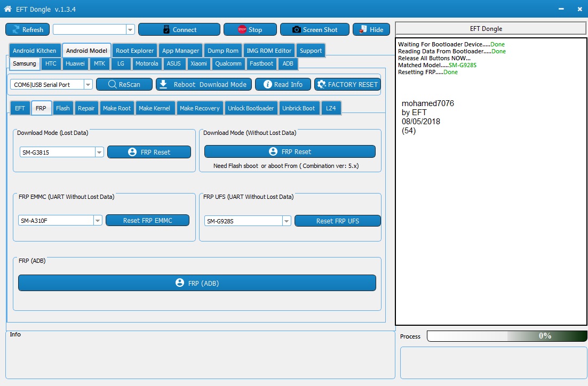Select the Android Model tab
The width and height of the screenshot is (588, 386).
coord(86,51)
